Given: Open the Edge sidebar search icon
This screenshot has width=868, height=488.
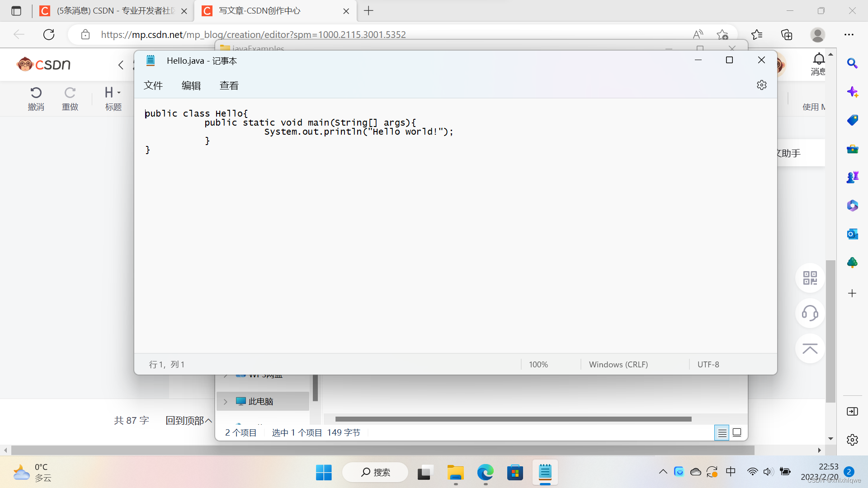Looking at the screenshot, I should [852, 63].
